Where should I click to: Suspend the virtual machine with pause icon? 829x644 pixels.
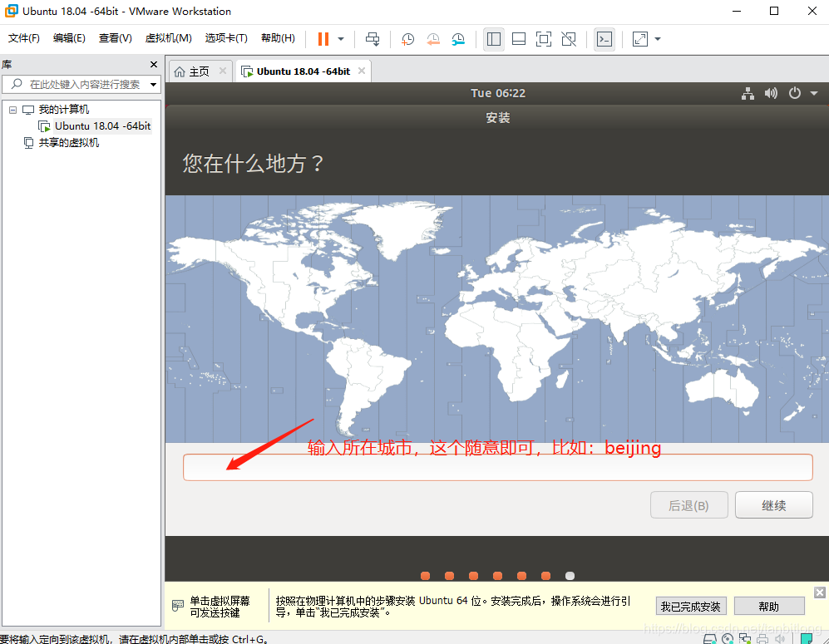[324, 39]
